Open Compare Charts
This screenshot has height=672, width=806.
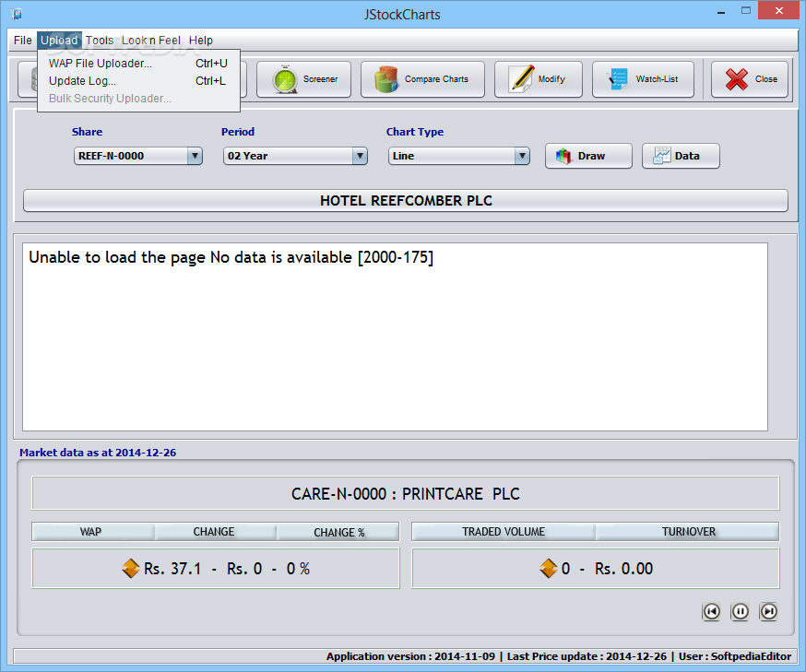tap(422, 79)
